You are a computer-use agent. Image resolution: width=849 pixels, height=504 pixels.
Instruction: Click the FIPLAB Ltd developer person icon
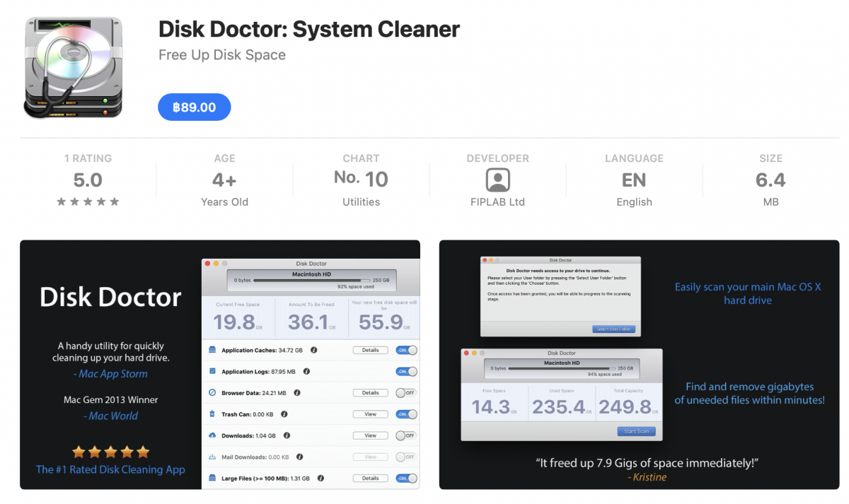(x=497, y=180)
